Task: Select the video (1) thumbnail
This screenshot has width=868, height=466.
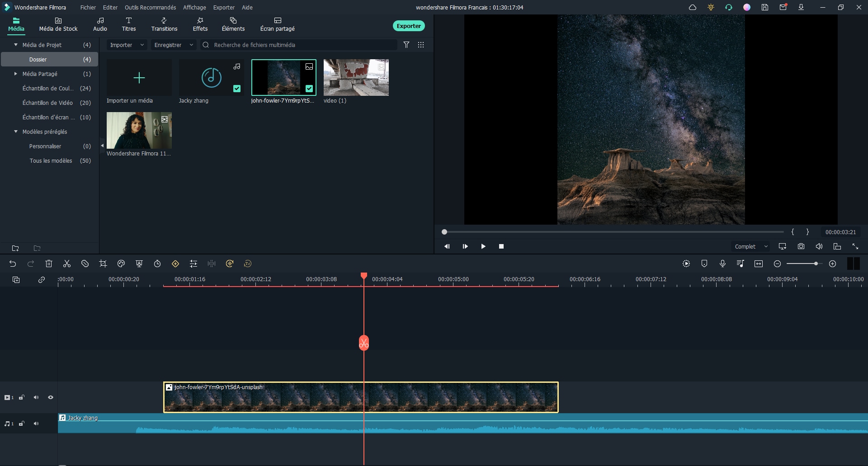Action: point(356,77)
